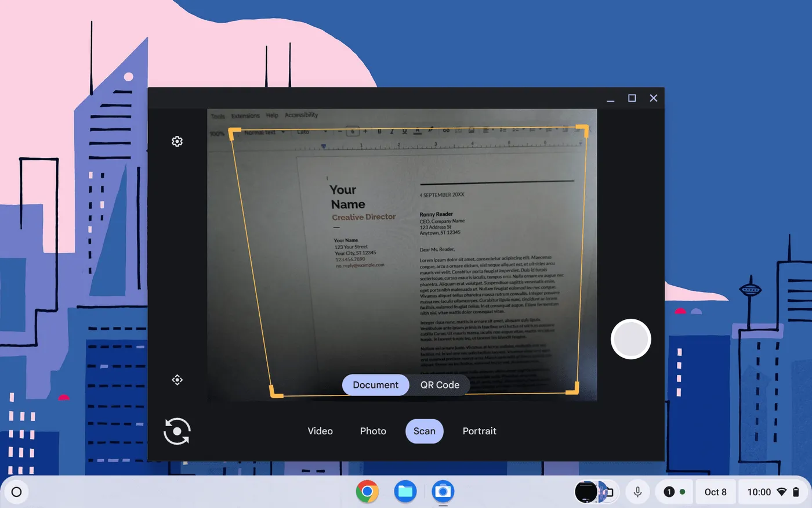Click the top-left orange document corner handle
812x508 pixels.
(x=234, y=134)
